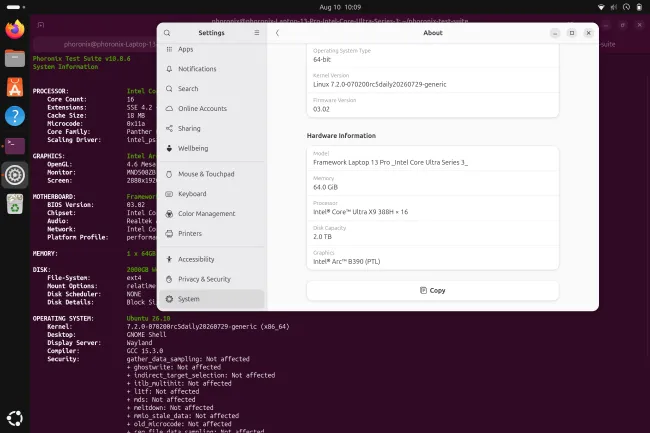The width and height of the screenshot is (650, 433).
Task: Open the Trash from the dock
Action: coord(15,204)
